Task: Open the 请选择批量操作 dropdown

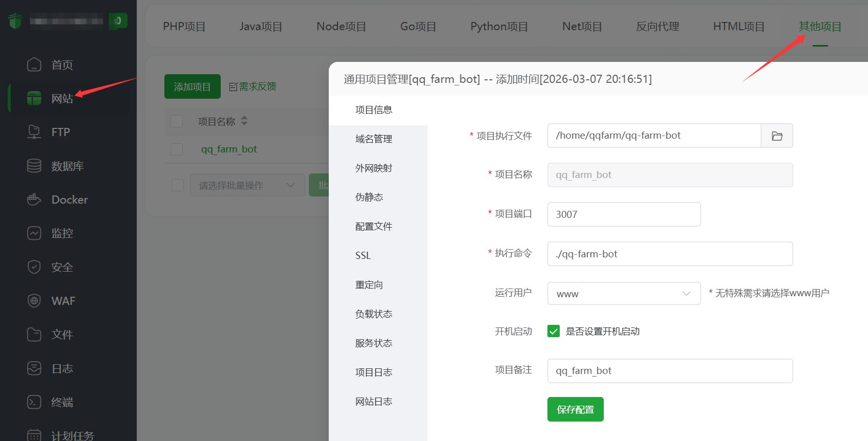Action: pyautogui.click(x=247, y=185)
